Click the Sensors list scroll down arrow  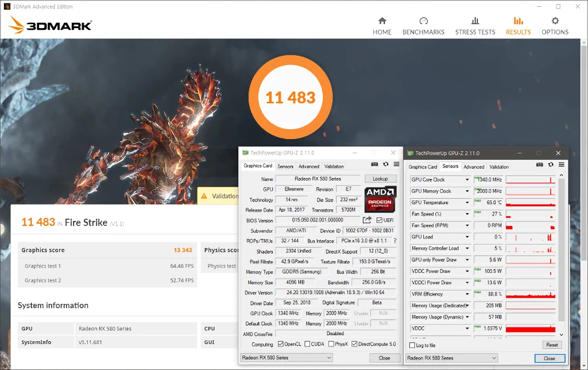[562, 334]
